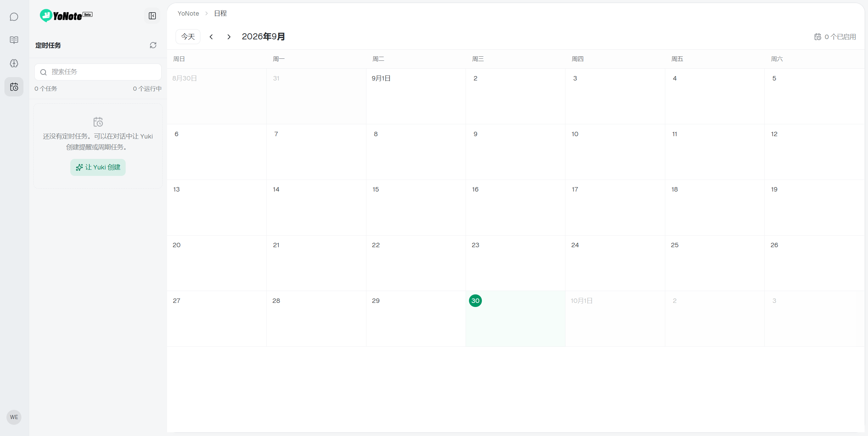The width and height of the screenshot is (868, 436).
Task: Select calendar day 7
Action: tap(316, 152)
